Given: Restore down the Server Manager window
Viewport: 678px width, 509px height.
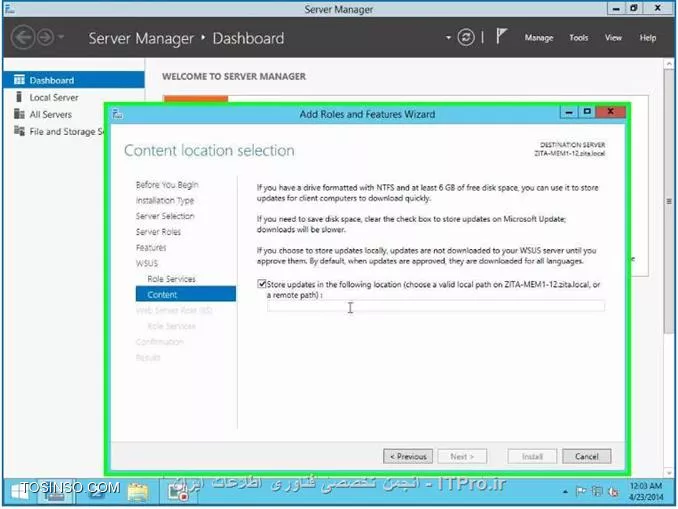Looking at the screenshot, I should (634, 8).
